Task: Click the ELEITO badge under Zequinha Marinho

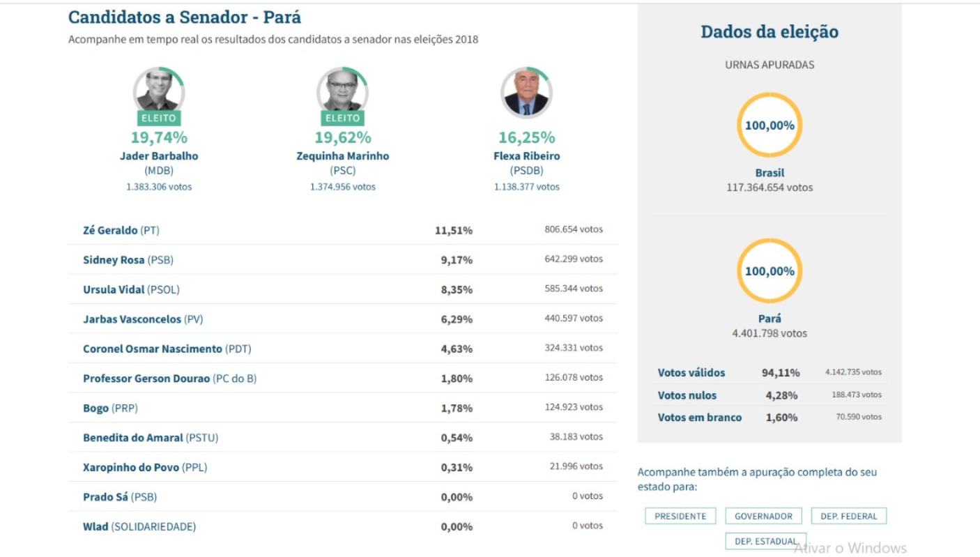Action: 342,119
